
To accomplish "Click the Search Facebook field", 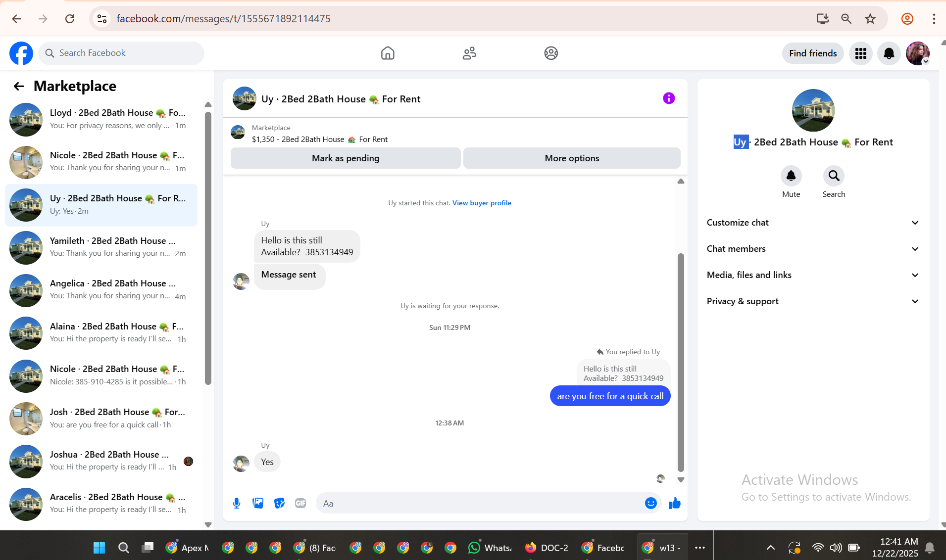I will tap(121, 53).
